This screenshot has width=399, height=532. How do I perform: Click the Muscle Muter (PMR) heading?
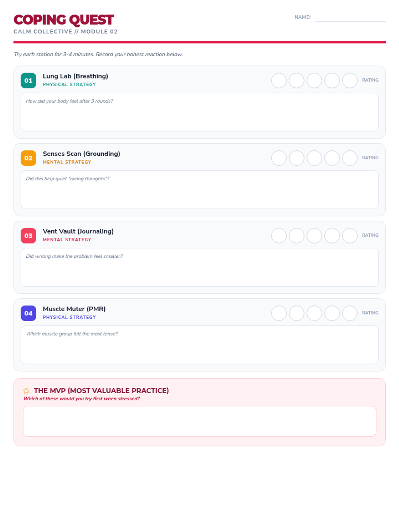(x=74, y=309)
